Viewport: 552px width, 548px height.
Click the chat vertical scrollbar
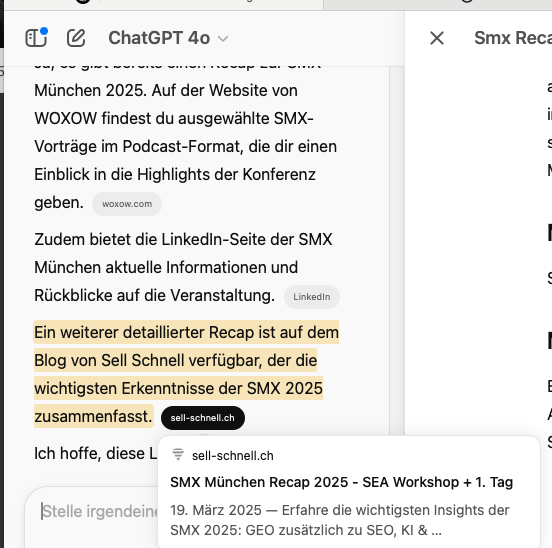397,250
